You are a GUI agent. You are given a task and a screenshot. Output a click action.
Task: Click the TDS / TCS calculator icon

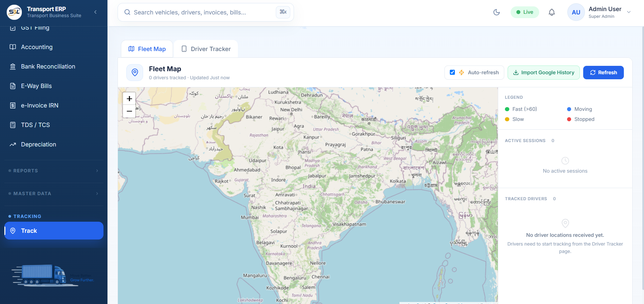click(13, 125)
